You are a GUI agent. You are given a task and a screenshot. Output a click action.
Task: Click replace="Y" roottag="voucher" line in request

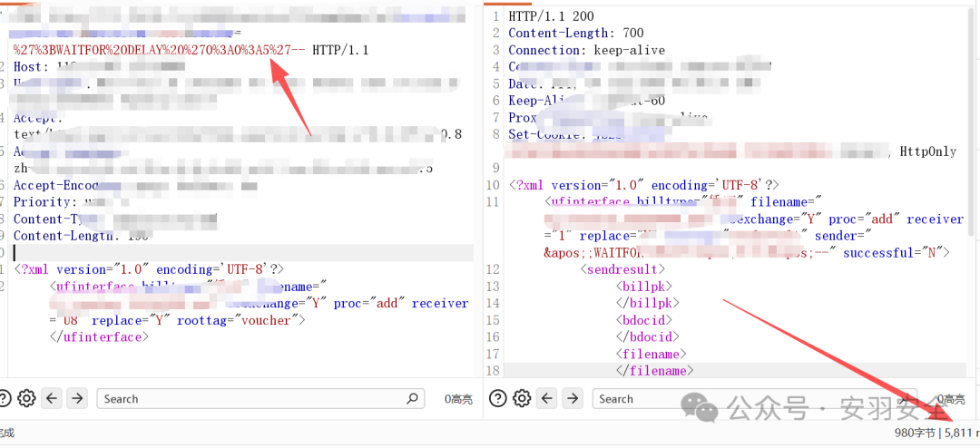(x=177, y=320)
